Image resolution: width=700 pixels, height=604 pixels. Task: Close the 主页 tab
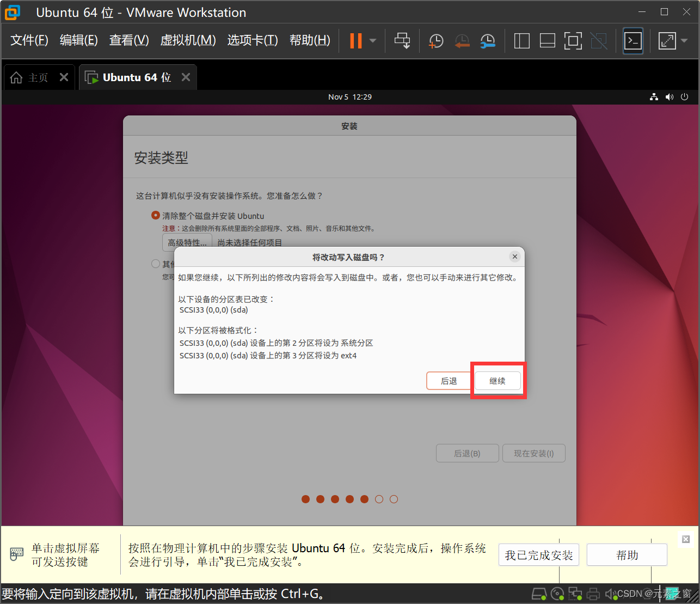64,77
